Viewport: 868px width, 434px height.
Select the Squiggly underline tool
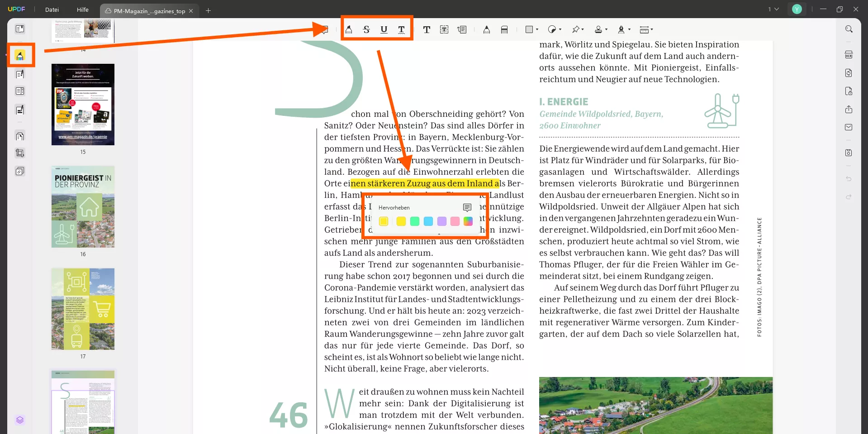(x=401, y=30)
